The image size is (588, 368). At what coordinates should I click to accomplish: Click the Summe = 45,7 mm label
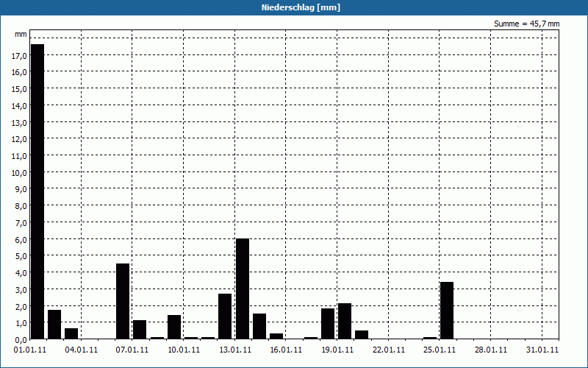tap(526, 24)
